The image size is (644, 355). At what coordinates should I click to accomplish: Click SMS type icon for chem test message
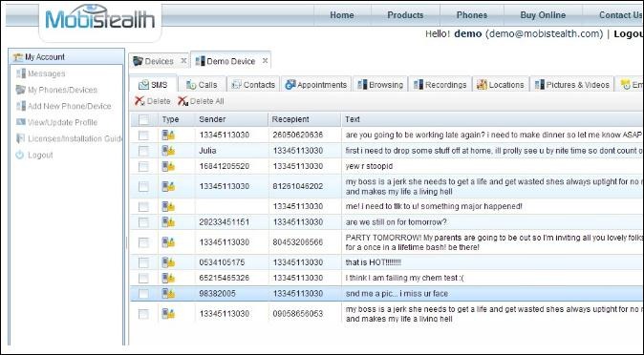168,278
